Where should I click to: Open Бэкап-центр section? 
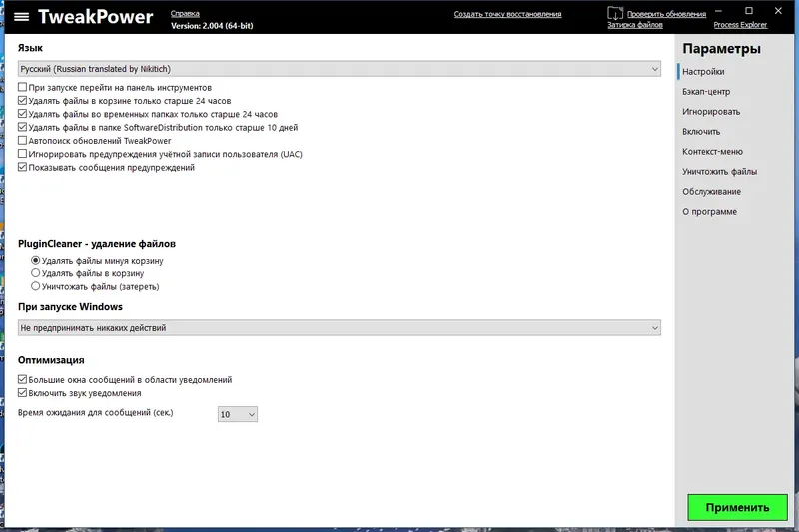point(706,92)
